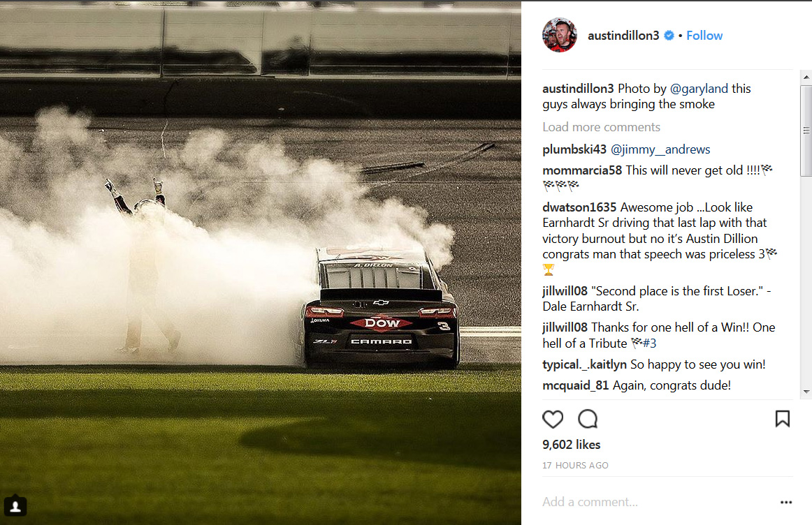Click the comments scrollbar up arrow
812x525 pixels.
click(x=806, y=77)
